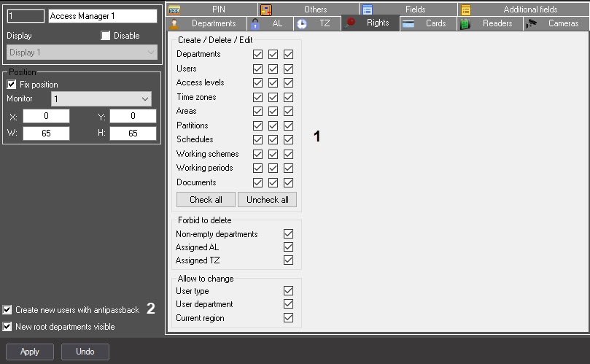Viewport: 590px width, 364px height.
Task: Switch to Additional fields tab
Action: (x=524, y=9)
